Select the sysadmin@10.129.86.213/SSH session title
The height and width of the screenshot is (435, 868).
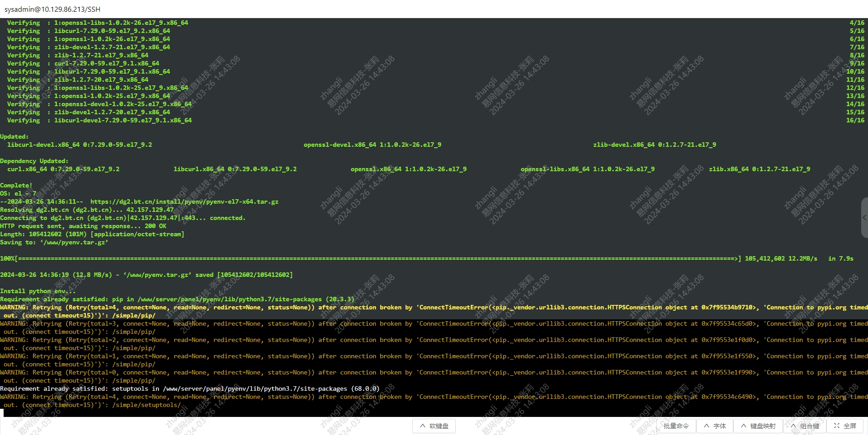(52, 9)
